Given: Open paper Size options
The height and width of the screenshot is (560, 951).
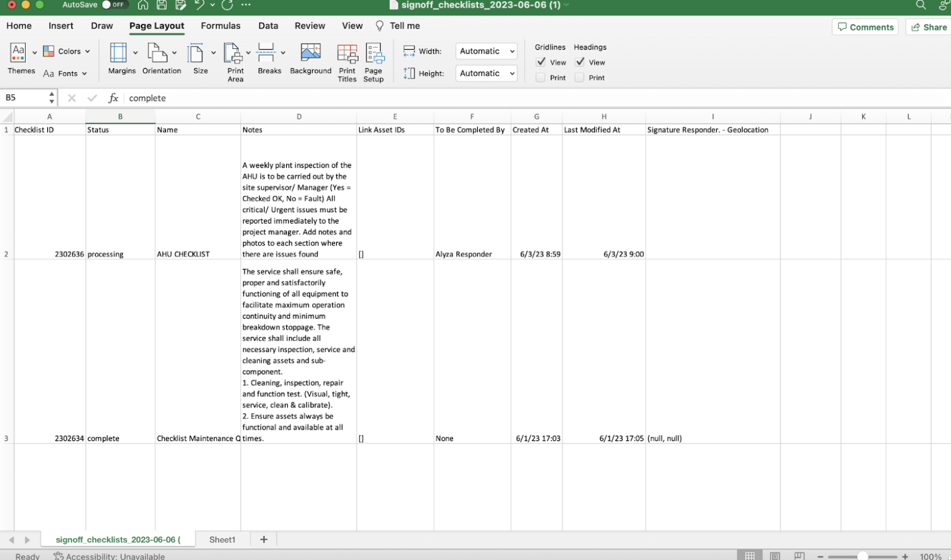Looking at the screenshot, I should click(x=196, y=53).
